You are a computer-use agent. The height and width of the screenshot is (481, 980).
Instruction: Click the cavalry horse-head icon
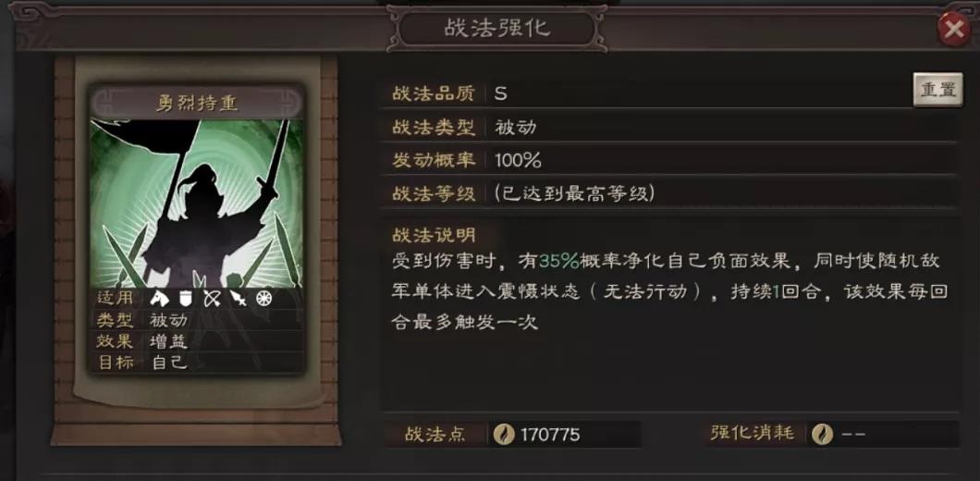coord(159,299)
